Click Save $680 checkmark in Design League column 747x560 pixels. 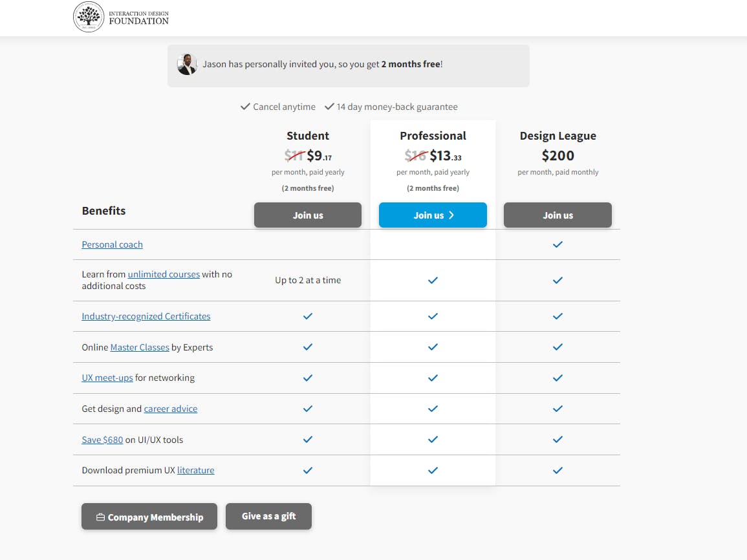pos(558,439)
